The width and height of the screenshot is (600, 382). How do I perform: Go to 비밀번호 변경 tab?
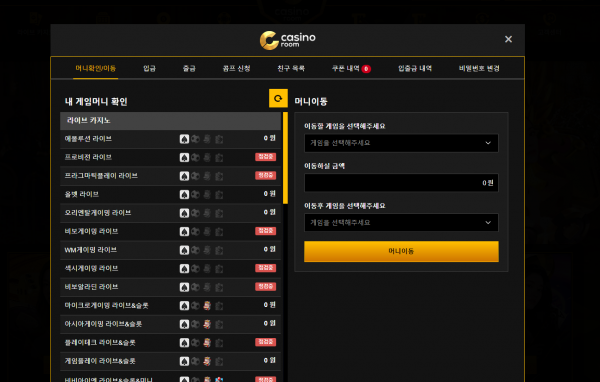[479, 69]
